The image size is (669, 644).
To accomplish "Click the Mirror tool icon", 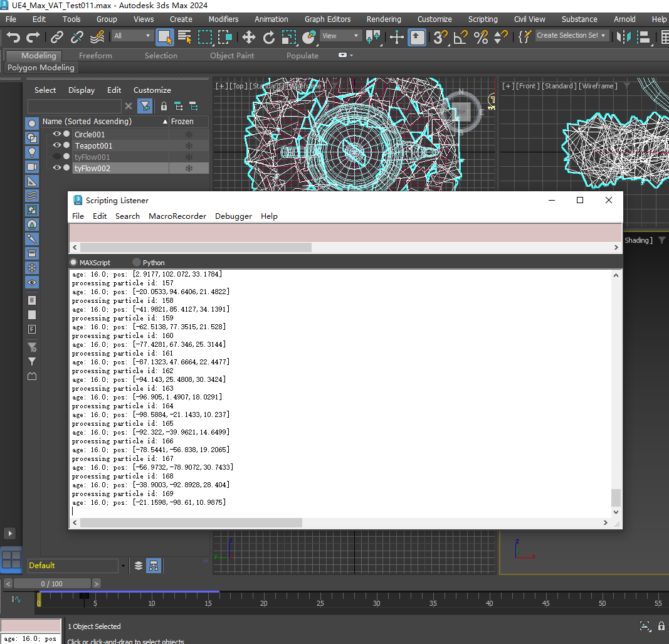I will tap(623, 37).
